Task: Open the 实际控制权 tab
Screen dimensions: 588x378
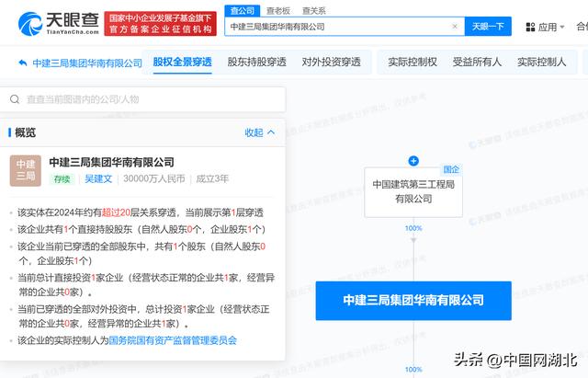Action: pos(413,62)
